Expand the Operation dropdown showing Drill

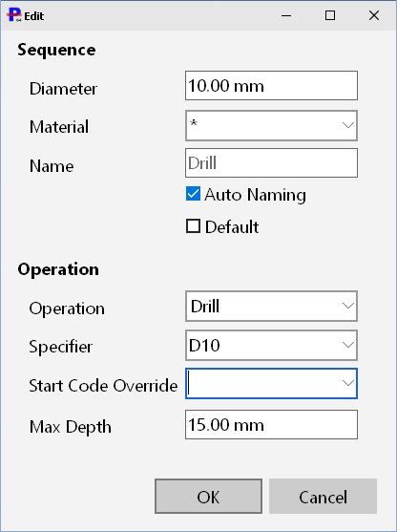(347, 306)
